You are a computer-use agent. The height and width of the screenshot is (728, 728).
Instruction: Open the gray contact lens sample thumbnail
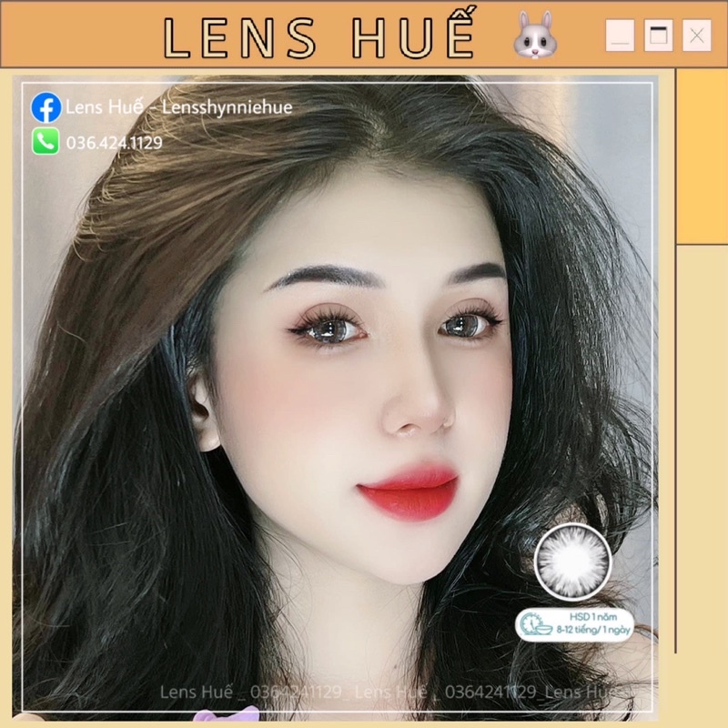572,561
